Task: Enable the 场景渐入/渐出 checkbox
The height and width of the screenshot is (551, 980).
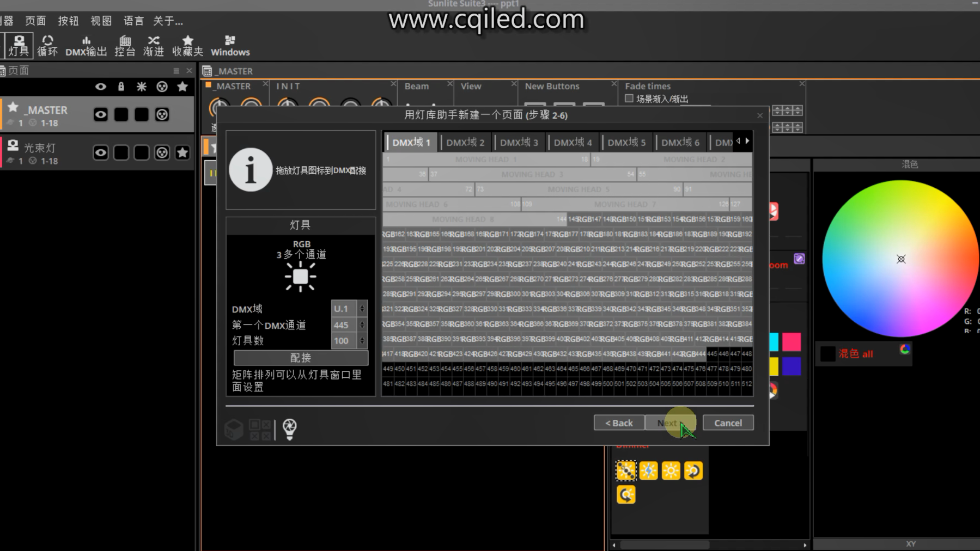Action: pyautogui.click(x=629, y=99)
